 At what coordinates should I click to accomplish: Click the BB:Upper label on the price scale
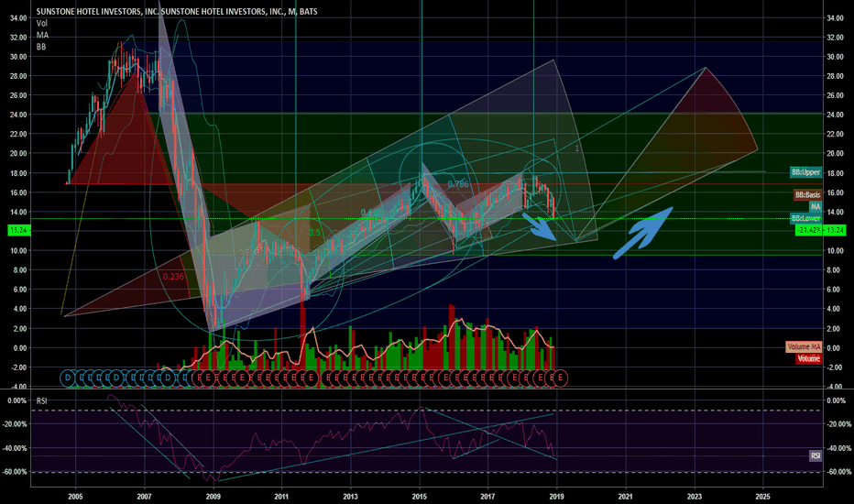tap(805, 172)
